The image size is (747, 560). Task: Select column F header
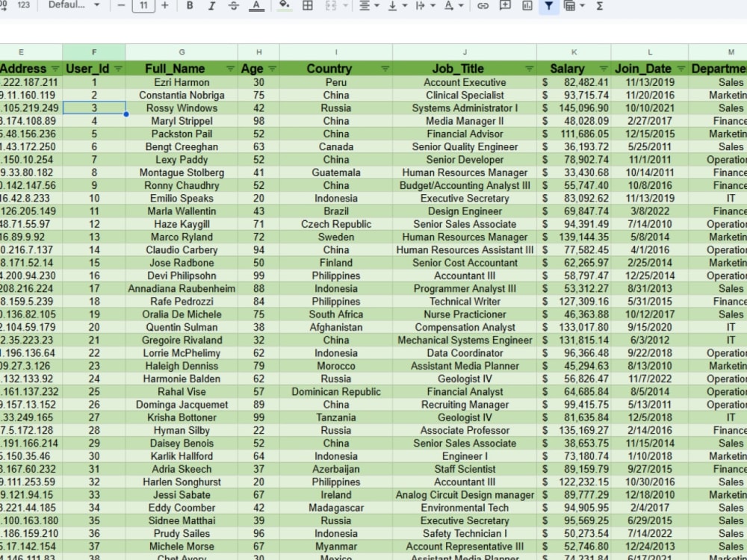pos(94,52)
